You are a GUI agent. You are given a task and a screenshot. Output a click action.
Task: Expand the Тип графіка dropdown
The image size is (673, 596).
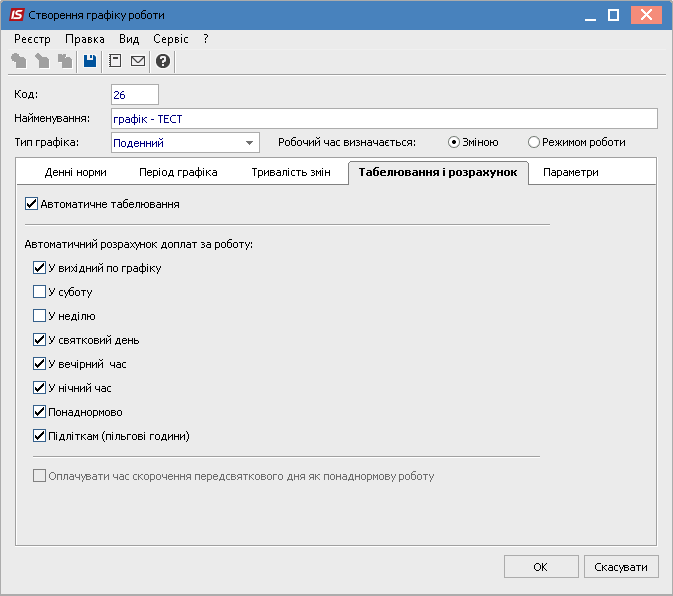tap(249, 143)
